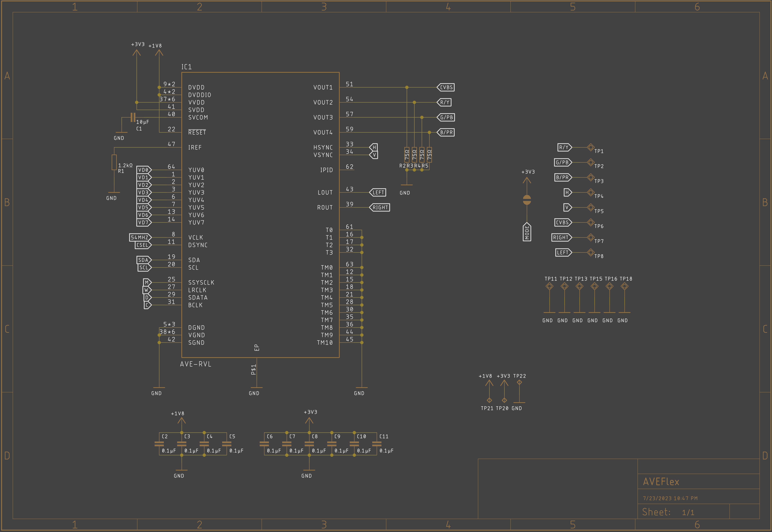Select the 54MHZ net label on VCLK
The height and width of the screenshot is (532, 772).
pos(141,237)
